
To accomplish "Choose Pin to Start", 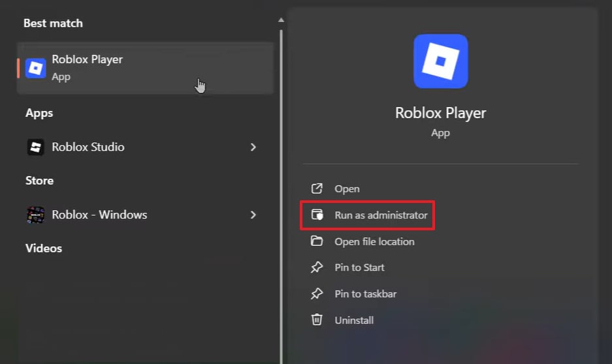I will (359, 267).
